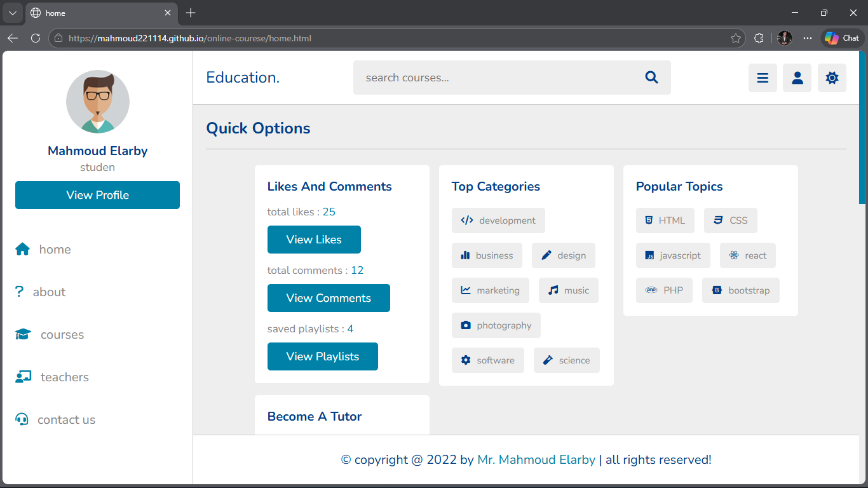Click the PHP elephant topic icon
Viewport: 868px width, 488px height.
pos(651,290)
